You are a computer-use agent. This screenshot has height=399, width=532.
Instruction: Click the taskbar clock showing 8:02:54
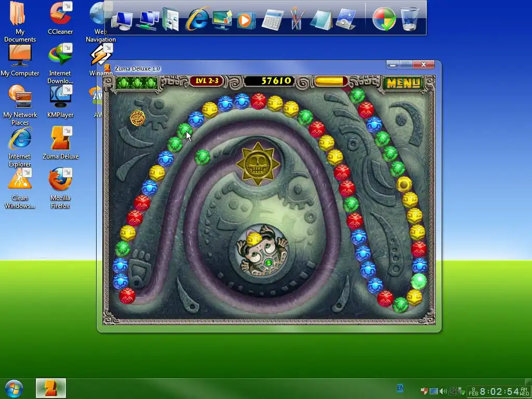(499, 392)
